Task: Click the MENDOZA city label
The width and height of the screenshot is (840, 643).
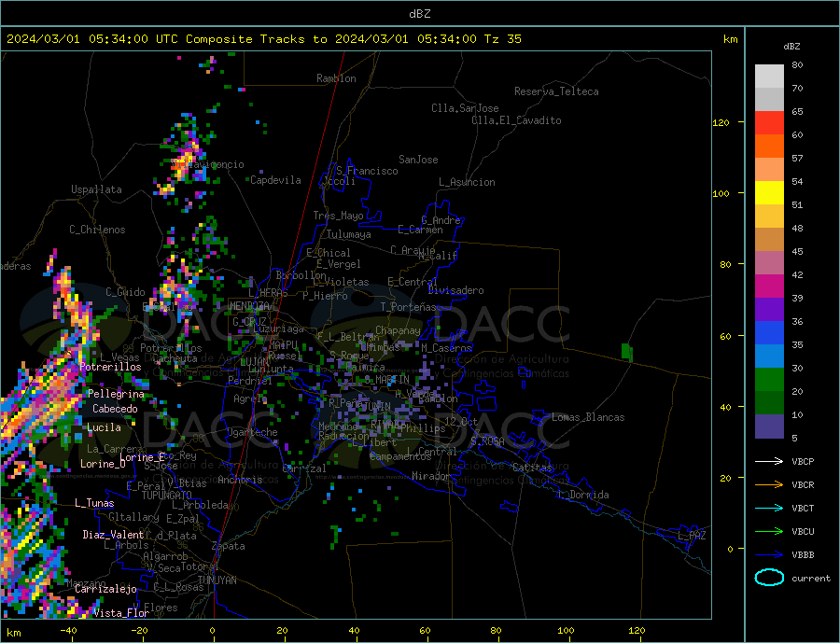Action: click(x=251, y=306)
